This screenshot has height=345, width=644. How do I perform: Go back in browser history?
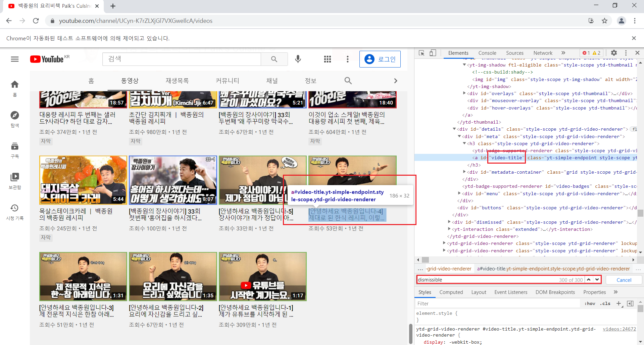[x=9, y=21]
